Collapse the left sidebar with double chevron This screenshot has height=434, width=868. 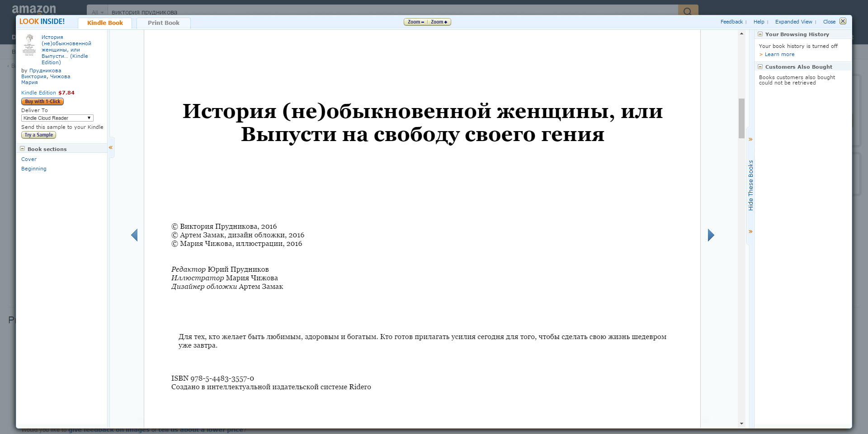tap(110, 148)
